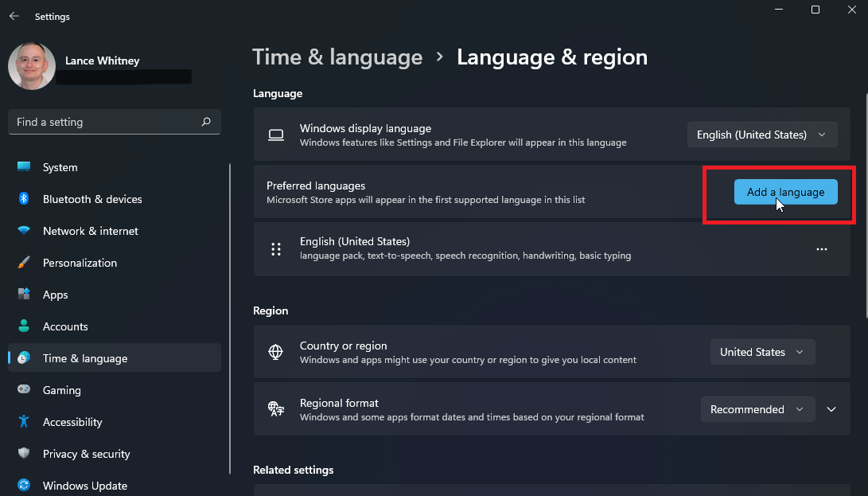Open the Windows display language dropdown
Screen dimensions: 868x496
point(761,135)
